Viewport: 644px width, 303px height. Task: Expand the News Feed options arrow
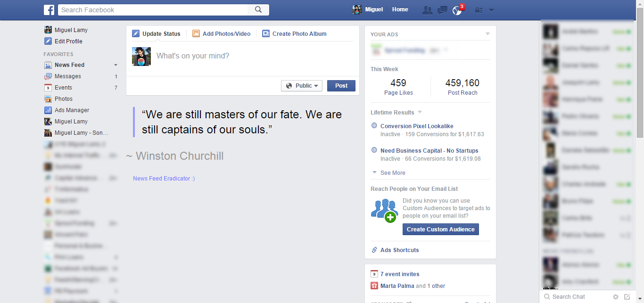pos(116,65)
